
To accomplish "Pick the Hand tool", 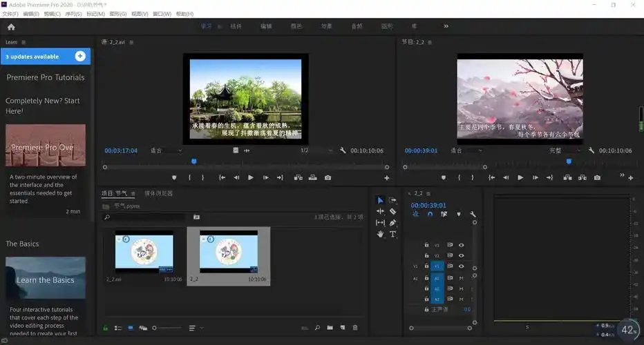I will [x=380, y=235].
